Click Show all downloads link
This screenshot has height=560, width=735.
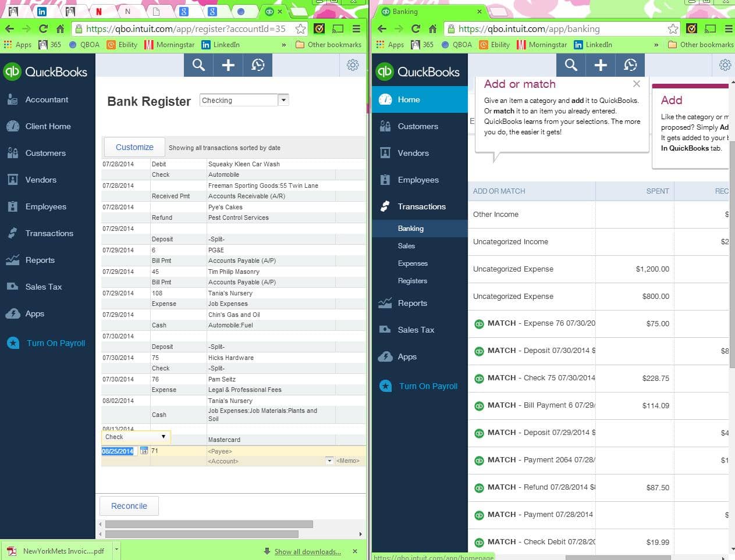point(308,552)
